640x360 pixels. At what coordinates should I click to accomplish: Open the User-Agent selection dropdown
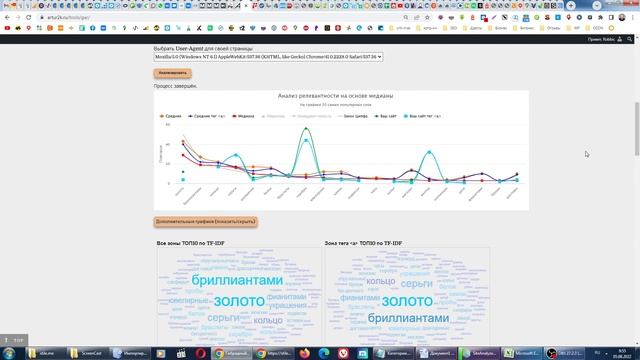[268, 57]
